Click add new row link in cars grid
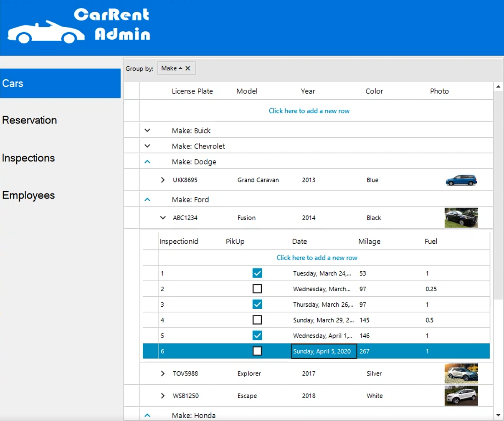Screen dimensions: 504x421 [309, 111]
